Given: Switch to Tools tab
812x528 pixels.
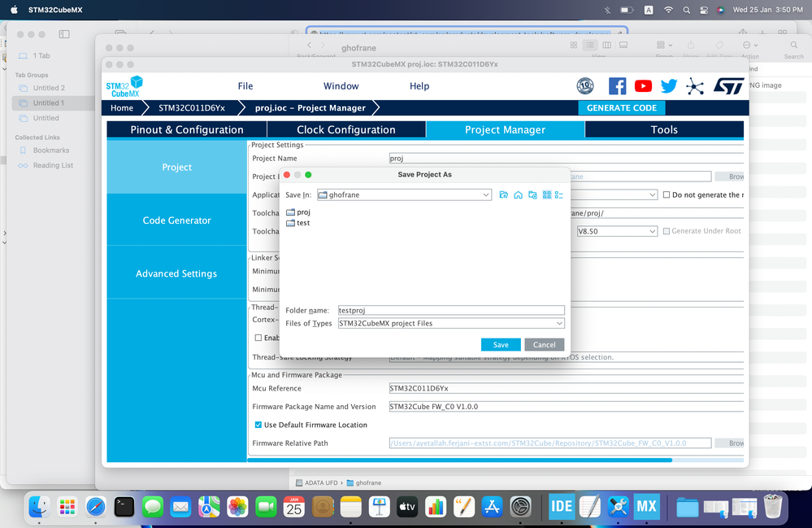Looking at the screenshot, I should [664, 129].
